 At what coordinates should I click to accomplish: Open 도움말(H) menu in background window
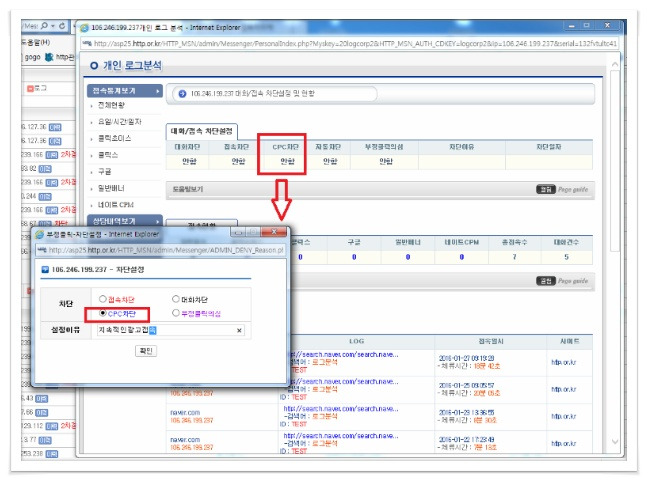click(x=36, y=42)
